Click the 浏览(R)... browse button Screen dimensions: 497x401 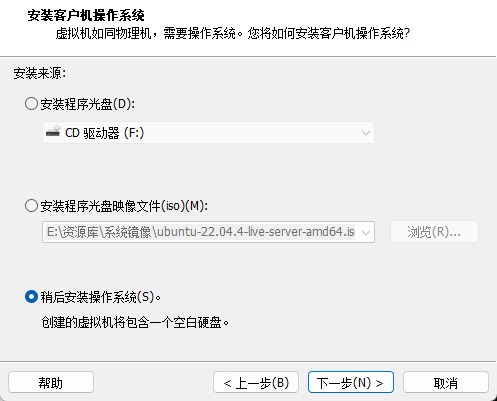(x=434, y=232)
